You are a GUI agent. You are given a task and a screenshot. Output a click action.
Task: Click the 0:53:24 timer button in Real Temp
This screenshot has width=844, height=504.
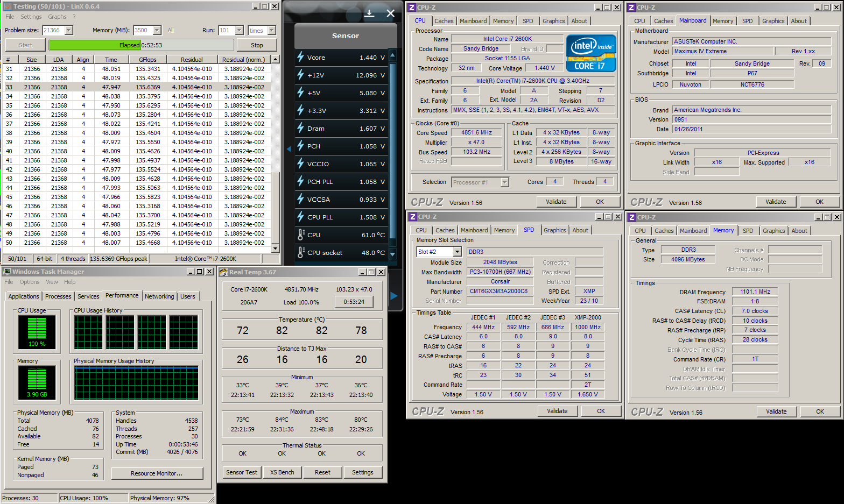click(x=354, y=302)
